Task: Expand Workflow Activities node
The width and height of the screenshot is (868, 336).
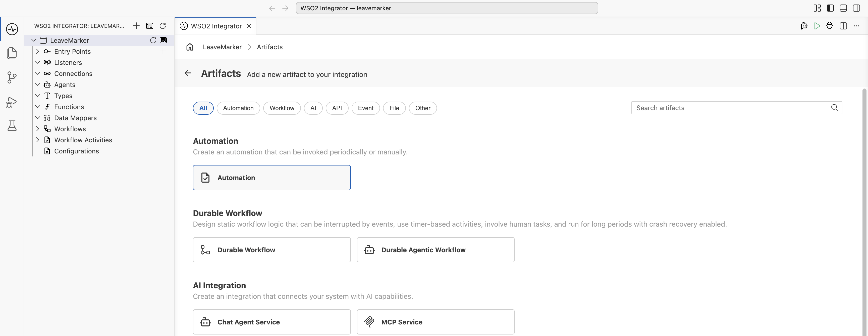Action: pyautogui.click(x=38, y=140)
